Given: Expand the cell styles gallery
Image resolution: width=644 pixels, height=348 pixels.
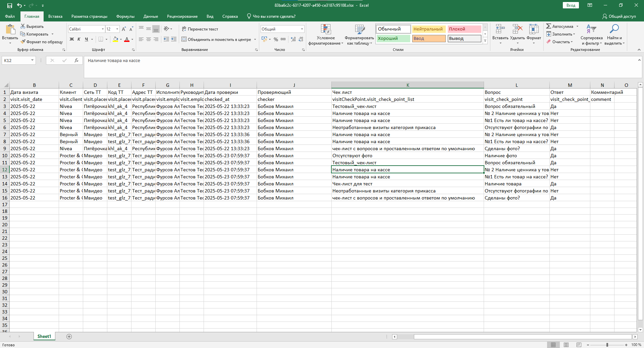Looking at the screenshot, I should click(x=485, y=41).
